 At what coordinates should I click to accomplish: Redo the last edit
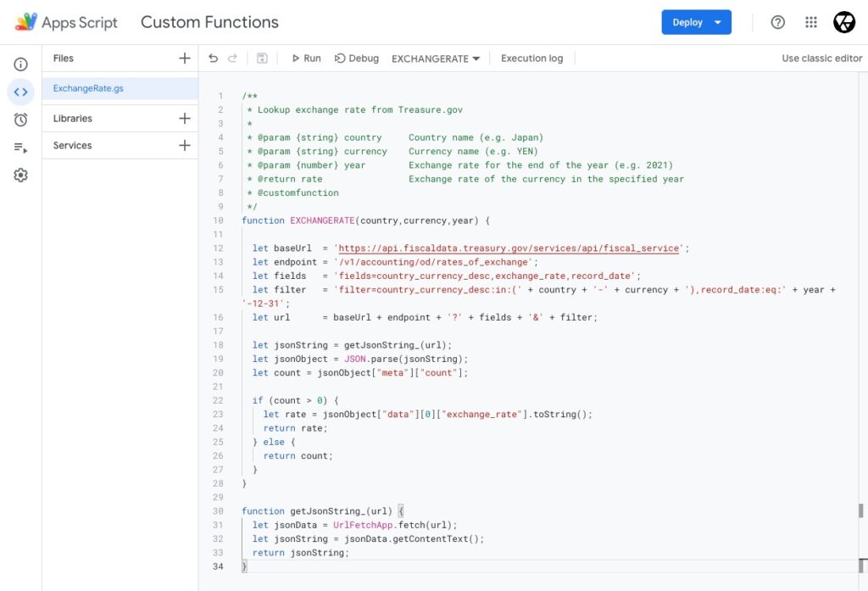tap(232, 59)
